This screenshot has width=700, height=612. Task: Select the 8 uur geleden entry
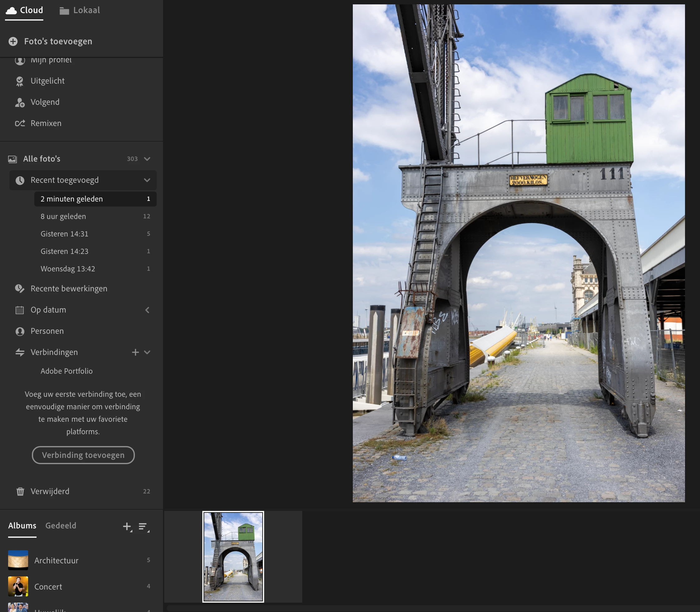pos(63,216)
